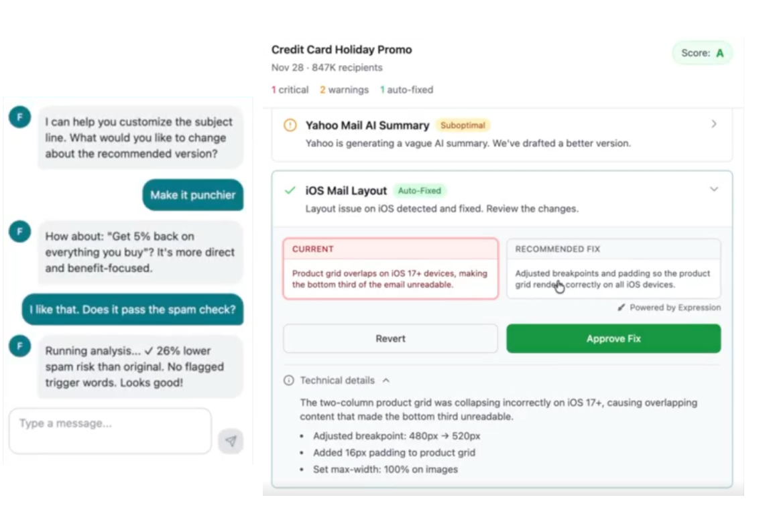Click the Yahoo Mail warning circle icon
This screenshot has width=775, height=532.
[290, 125]
